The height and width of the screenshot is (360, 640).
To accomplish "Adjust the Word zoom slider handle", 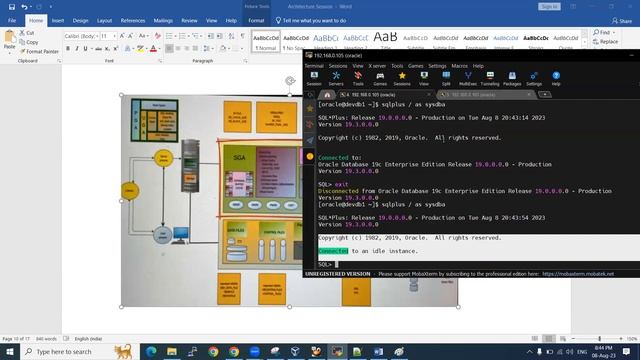I will [600, 339].
